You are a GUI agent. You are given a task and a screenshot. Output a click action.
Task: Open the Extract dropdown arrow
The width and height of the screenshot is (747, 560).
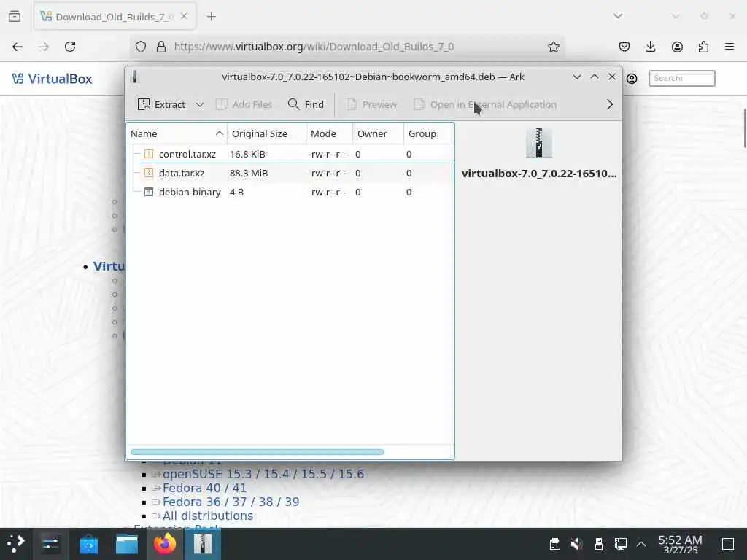click(200, 104)
